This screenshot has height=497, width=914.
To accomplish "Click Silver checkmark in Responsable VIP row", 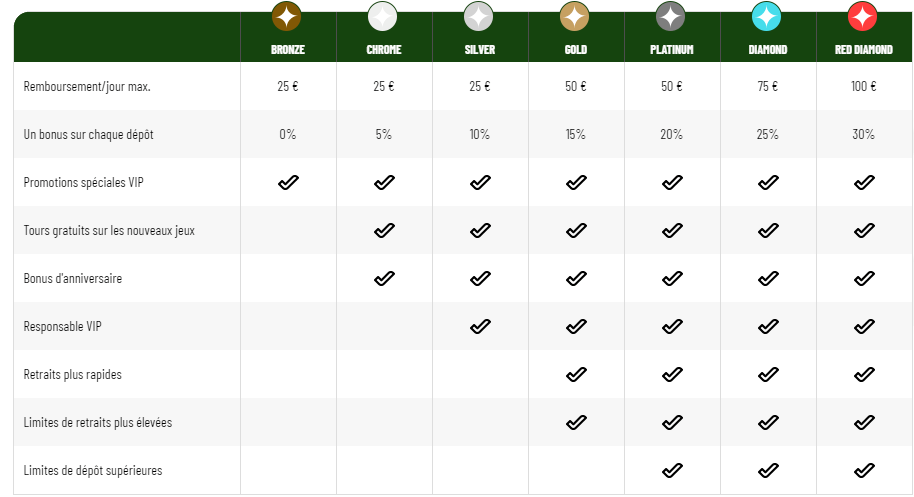I will click(x=480, y=326).
